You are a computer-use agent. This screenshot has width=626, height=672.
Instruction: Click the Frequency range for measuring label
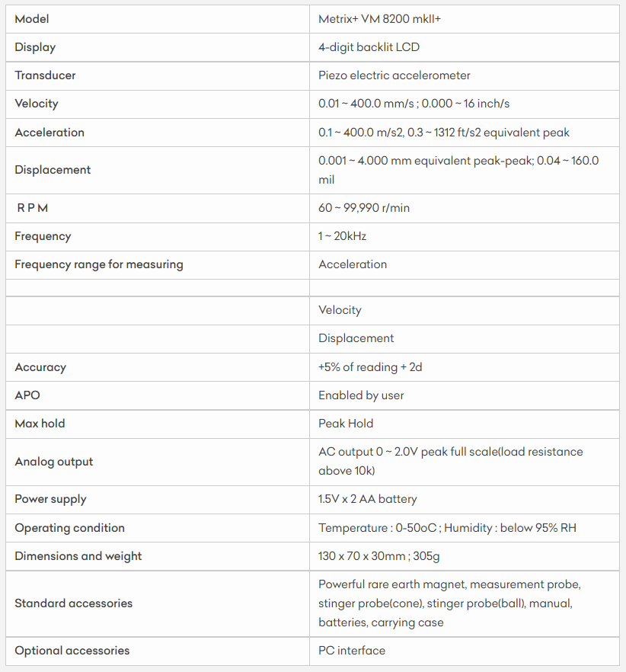[x=99, y=264]
